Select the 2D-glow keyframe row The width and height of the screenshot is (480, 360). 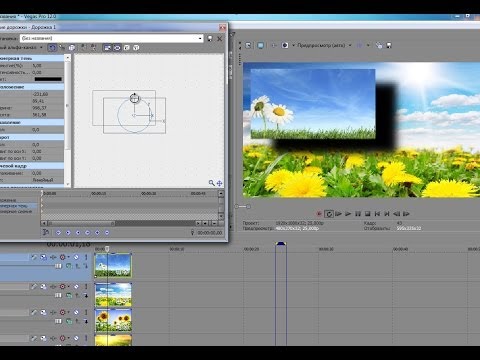point(19,211)
